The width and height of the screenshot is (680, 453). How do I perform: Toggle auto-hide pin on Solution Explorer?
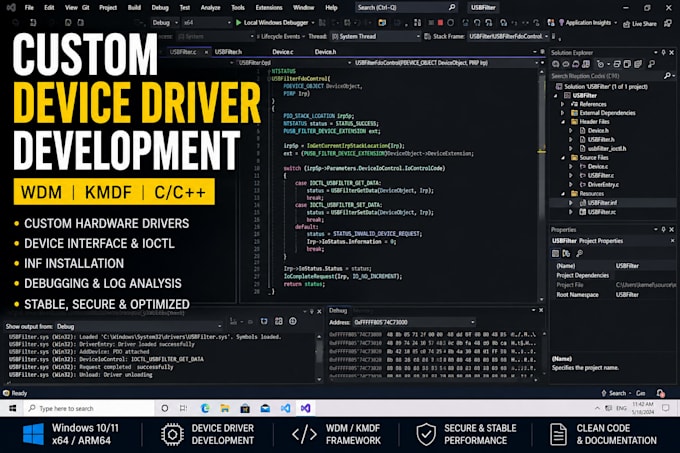click(x=664, y=52)
